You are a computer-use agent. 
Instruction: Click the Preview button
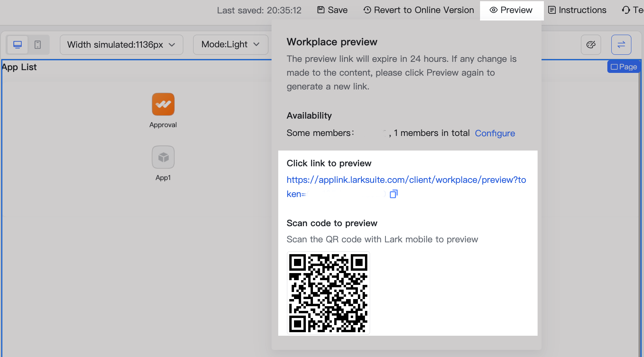pos(511,10)
